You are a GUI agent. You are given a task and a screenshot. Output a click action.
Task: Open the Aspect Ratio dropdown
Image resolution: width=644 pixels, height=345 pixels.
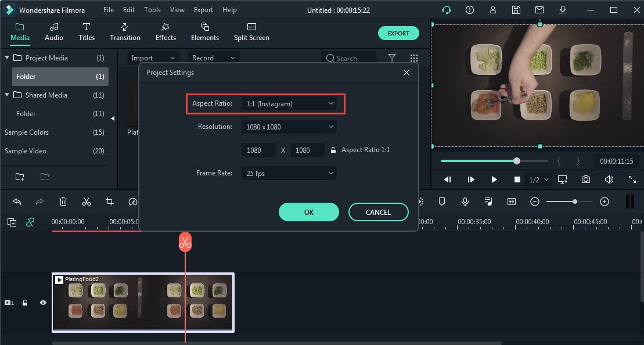click(x=289, y=103)
